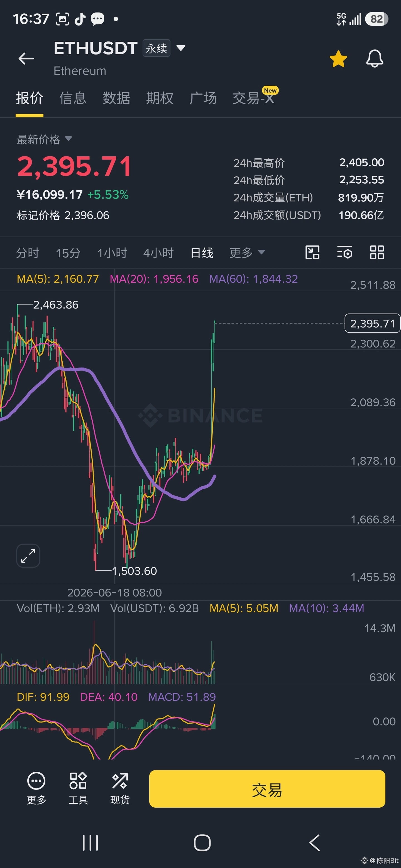The height and width of the screenshot is (868, 401).
Task: Tap the screenshot notification icon in status bar
Action: tap(62, 19)
